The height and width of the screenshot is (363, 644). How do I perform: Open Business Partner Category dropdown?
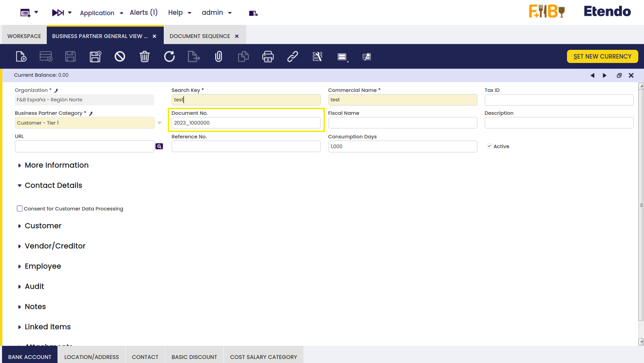[x=159, y=123]
